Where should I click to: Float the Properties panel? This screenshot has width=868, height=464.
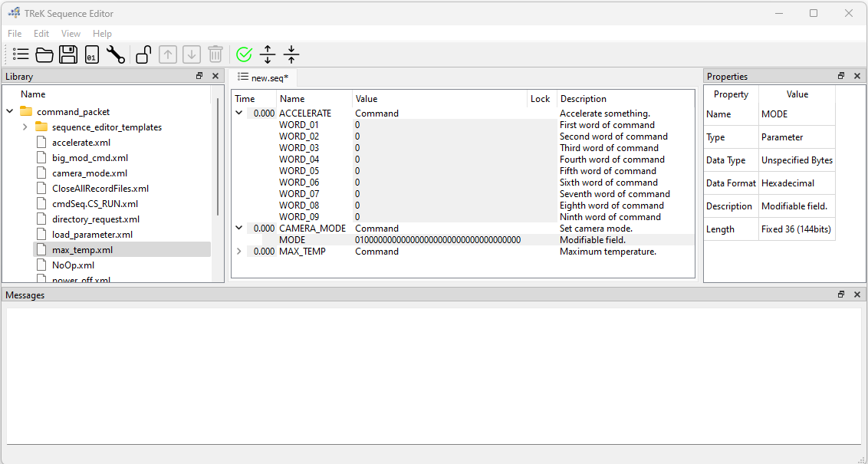coord(841,76)
